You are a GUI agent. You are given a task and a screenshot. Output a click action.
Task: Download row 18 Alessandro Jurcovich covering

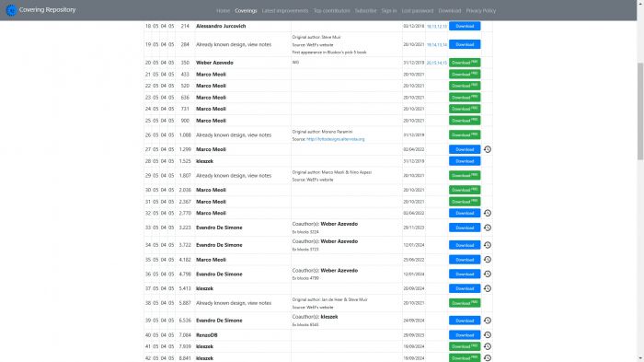[x=465, y=26]
